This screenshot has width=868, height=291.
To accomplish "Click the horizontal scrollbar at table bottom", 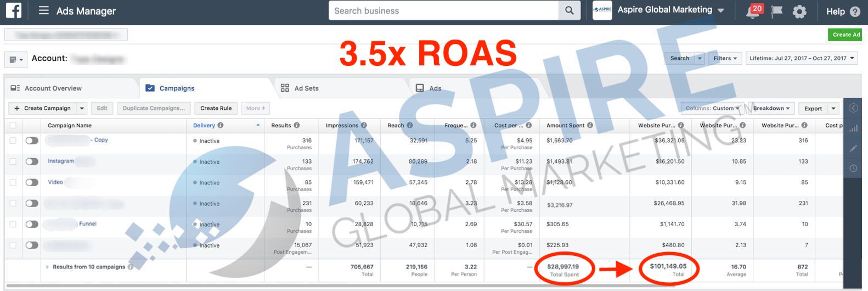I will pos(340,286).
